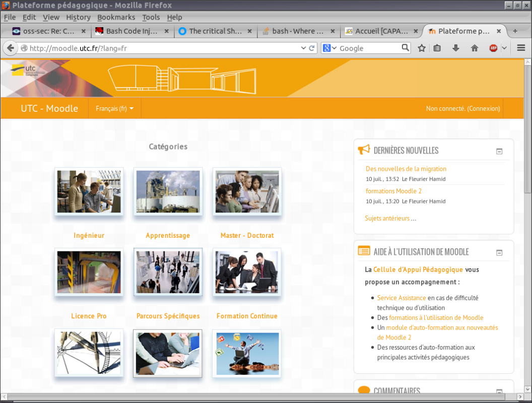This screenshot has height=403, width=532.
Task: Open the Ingénieur category thumbnail
Action: tap(89, 191)
